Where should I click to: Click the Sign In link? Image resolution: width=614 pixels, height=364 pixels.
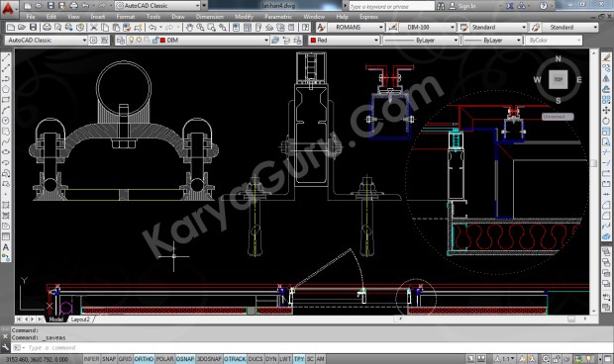pyautogui.click(x=466, y=6)
